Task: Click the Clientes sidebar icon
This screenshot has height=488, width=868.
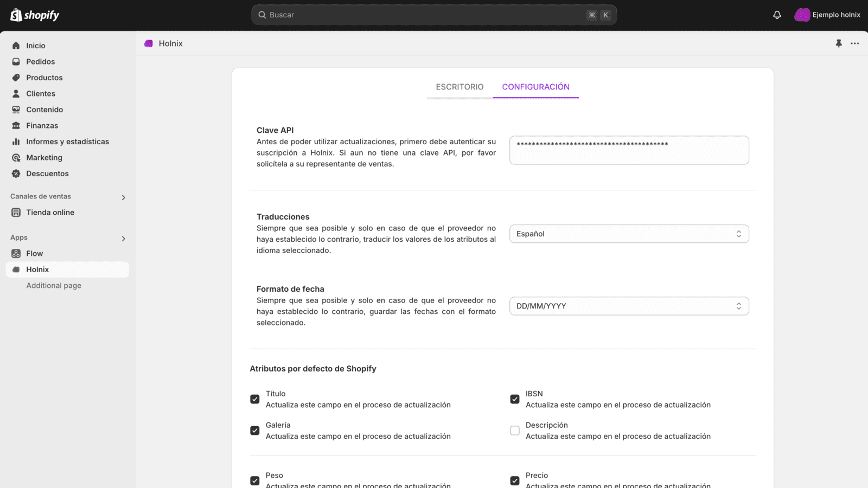Action: (16, 93)
